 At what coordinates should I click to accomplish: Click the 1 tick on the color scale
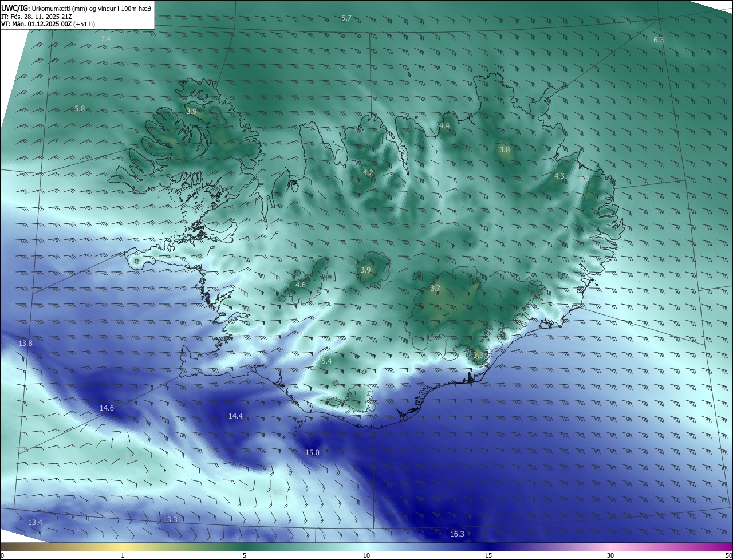point(123,555)
